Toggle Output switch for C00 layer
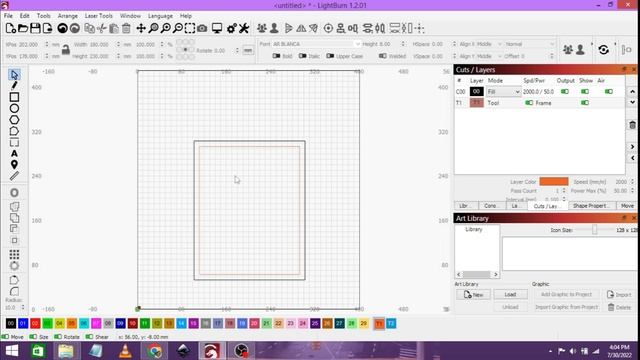The width and height of the screenshot is (640, 360). point(565,91)
